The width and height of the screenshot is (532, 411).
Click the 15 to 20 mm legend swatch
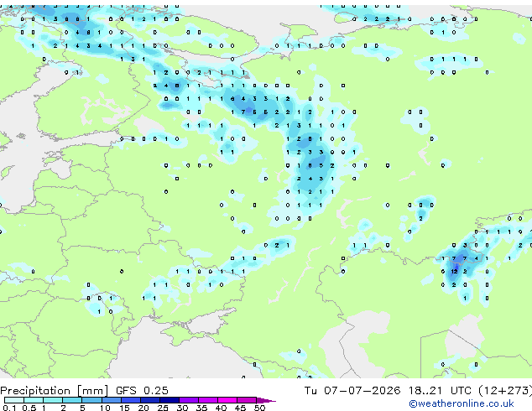pos(131,400)
